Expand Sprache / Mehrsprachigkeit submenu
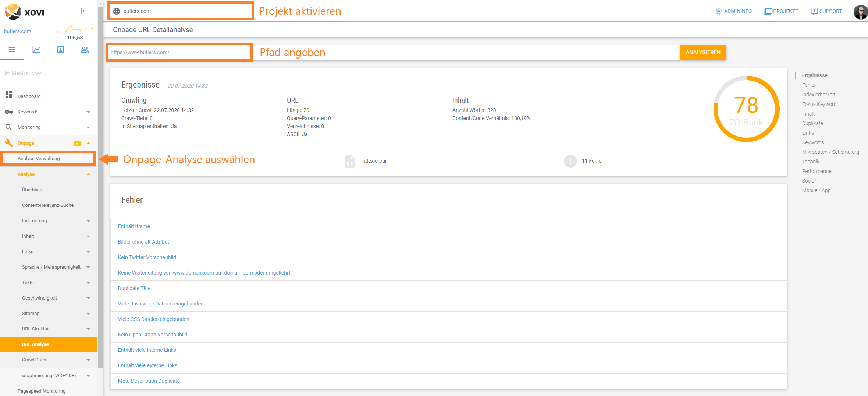This screenshot has width=868, height=396. [x=88, y=267]
